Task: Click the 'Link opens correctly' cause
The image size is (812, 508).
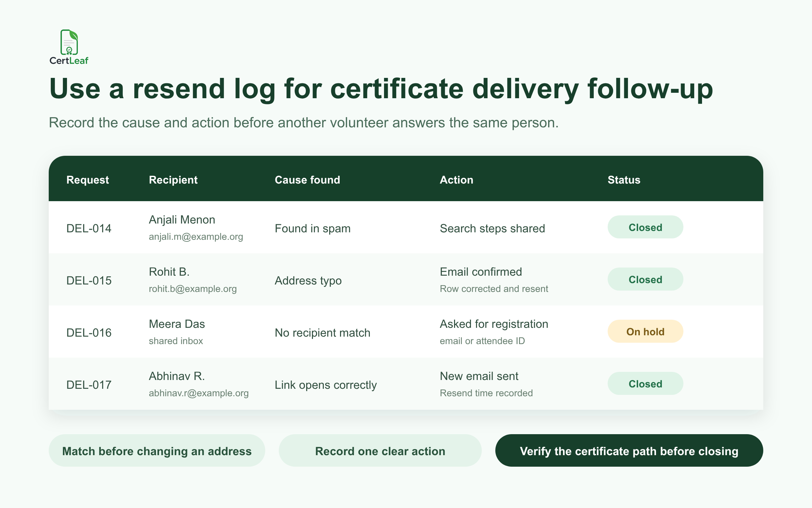Action: pyautogui.click(x=325, y=385)
